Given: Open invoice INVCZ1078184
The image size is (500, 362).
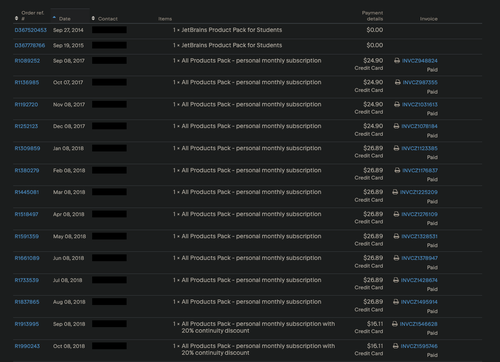Looking at the screenshot, I should [x=419, y=126].
